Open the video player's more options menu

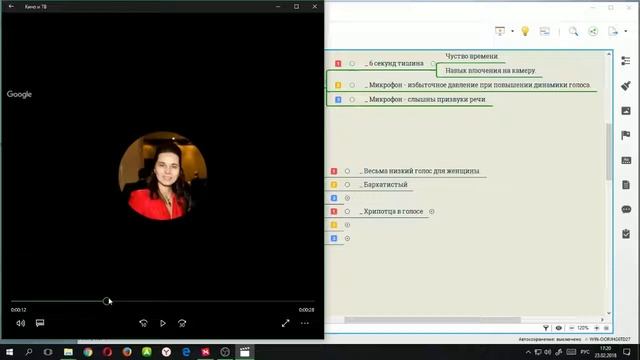pyautogui.click(x=305, y=323)
